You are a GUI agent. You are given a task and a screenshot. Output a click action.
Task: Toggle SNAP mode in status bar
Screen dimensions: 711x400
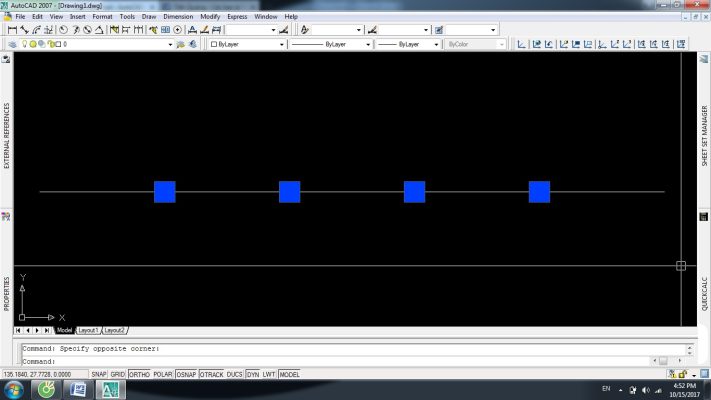point(99,374)
